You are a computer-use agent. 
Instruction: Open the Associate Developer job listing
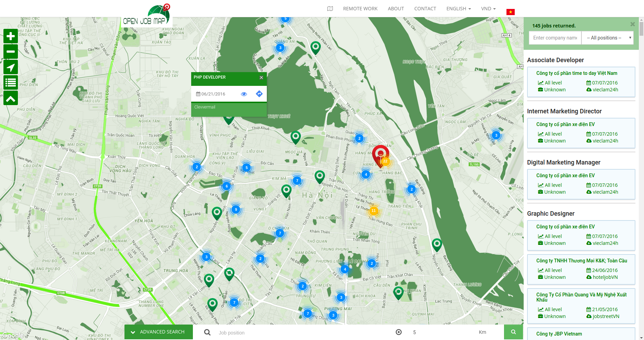[x=555, y=60]
